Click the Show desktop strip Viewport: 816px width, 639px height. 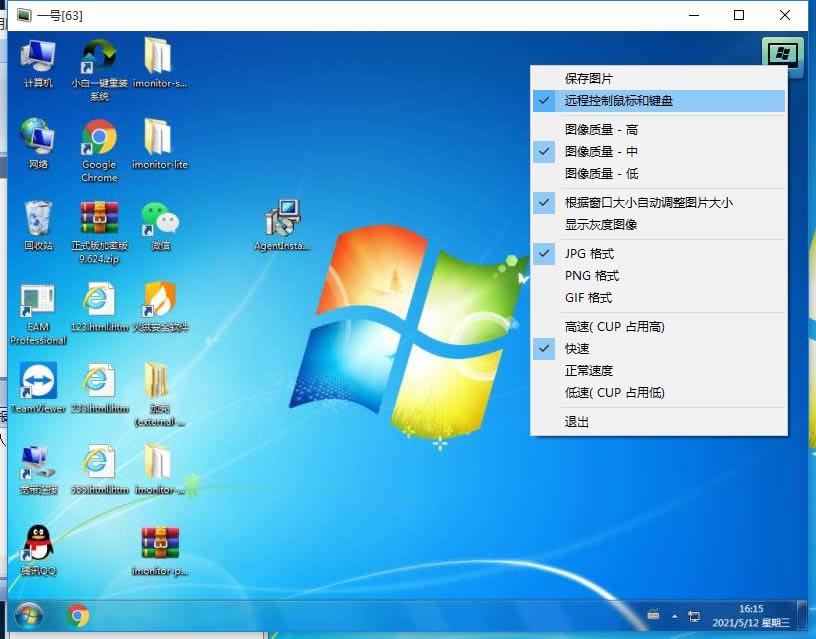802,616
